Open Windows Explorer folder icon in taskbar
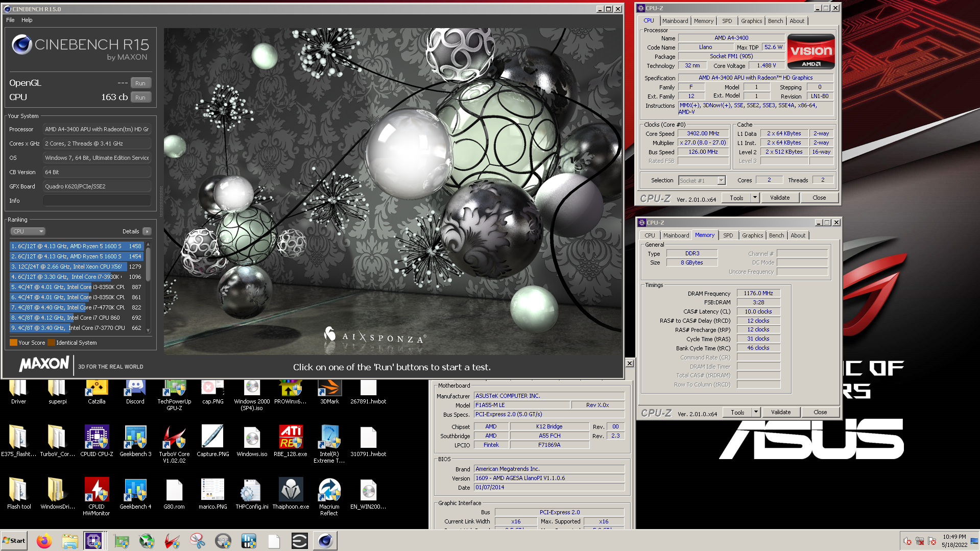 [x=70, y=541]
